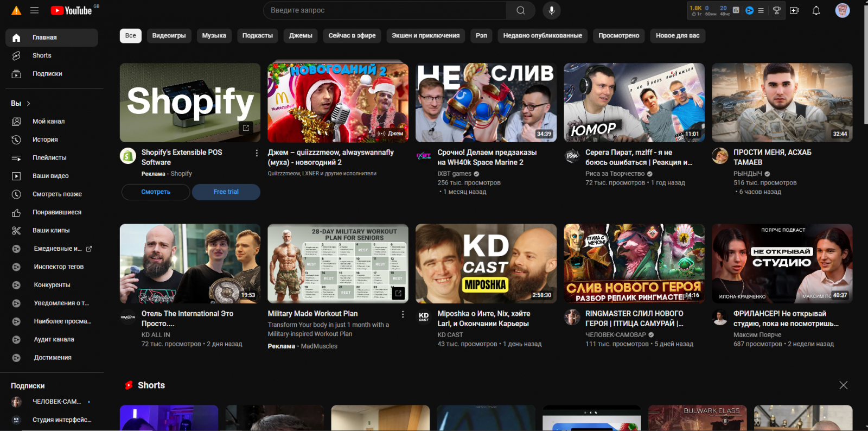Select the 'Подкасты' filter chip
868x431 pixels.
coord(257,36)
